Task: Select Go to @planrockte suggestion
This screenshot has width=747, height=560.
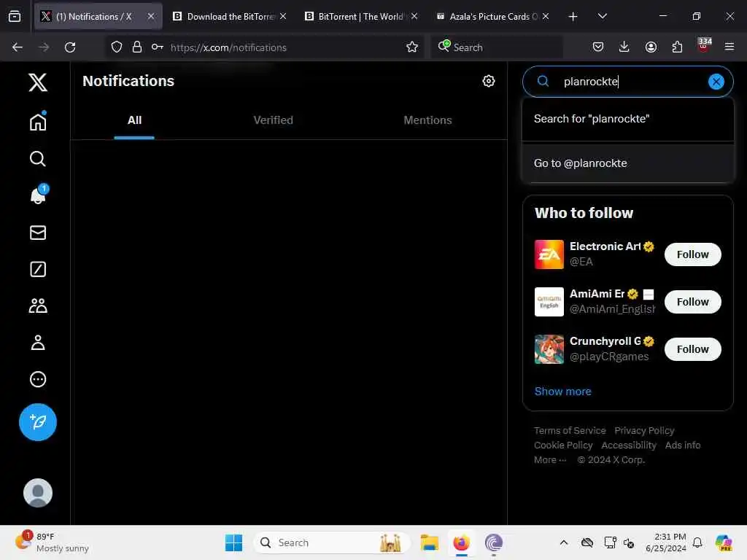Action: (x=627, y=163)
